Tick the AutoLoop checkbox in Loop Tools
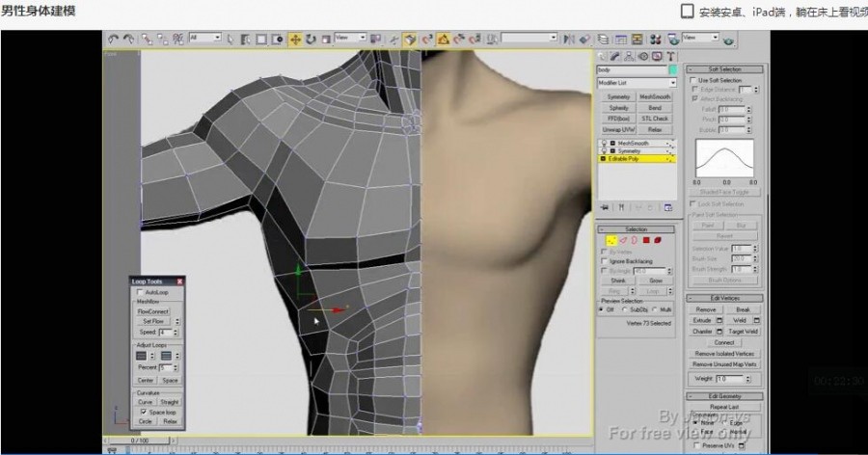 pos(140,292)
